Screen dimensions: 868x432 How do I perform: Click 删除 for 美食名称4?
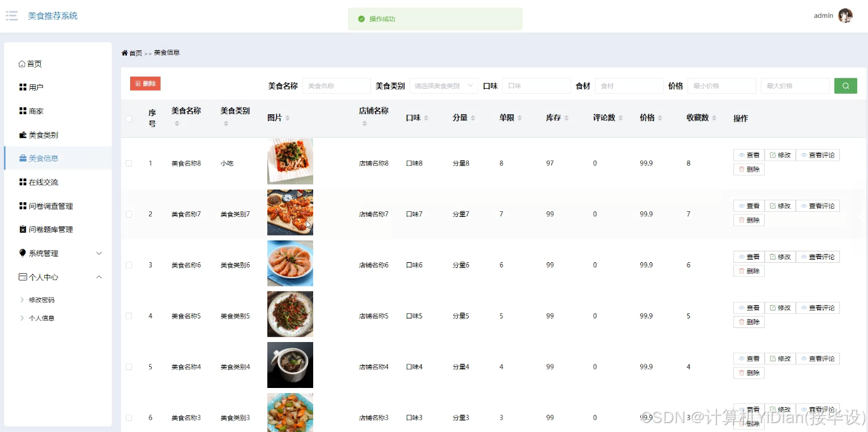(749, 373)
